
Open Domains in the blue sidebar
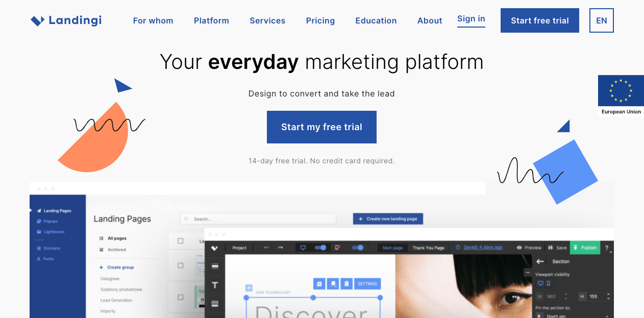tap(48, 248)
